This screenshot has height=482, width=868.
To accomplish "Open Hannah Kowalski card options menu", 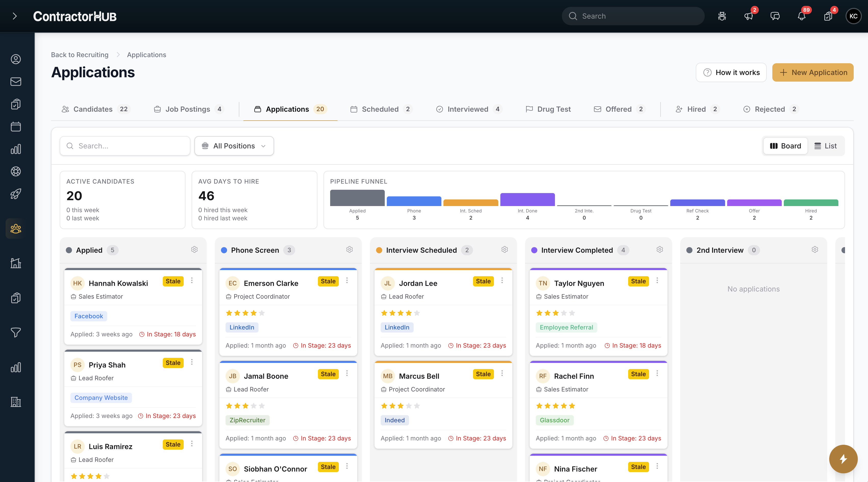I will [192, 281].
